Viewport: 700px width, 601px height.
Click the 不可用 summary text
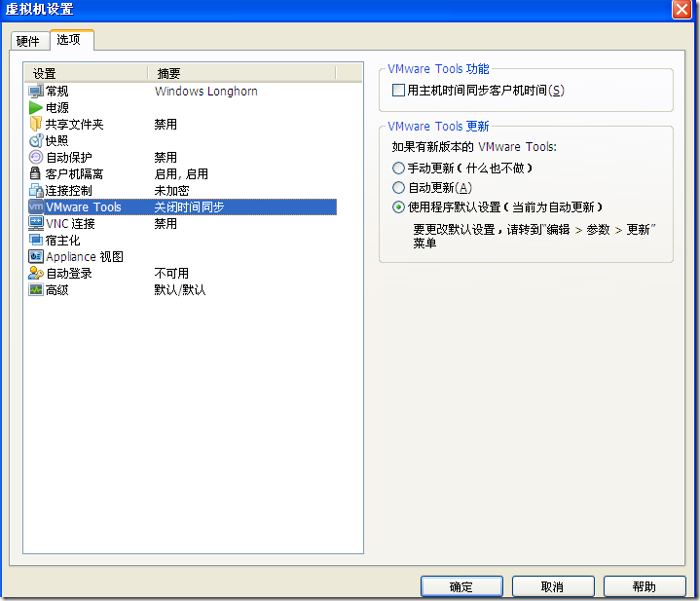click(x=171, y=274)
